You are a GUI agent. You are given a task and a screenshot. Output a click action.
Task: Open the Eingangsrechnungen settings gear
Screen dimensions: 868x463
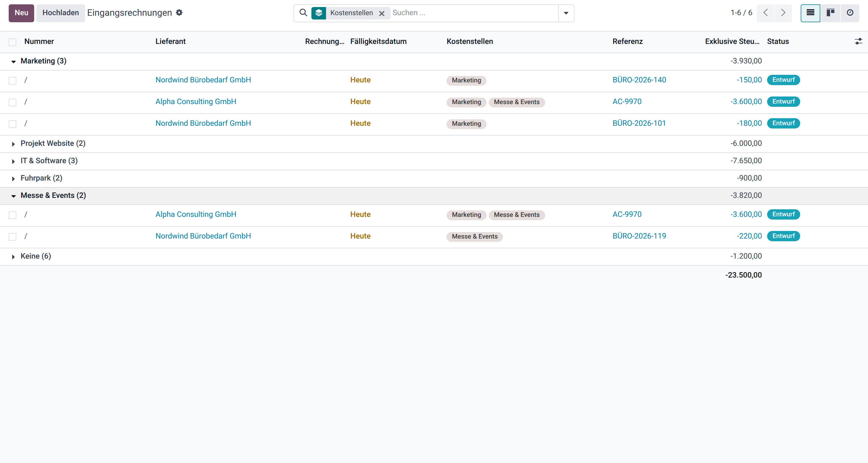tap(179, 13)
